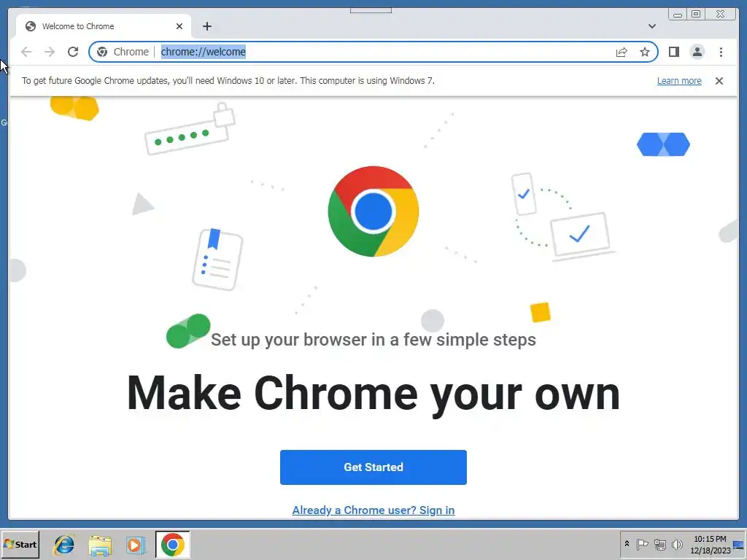747x560 pixels.
Task: Close the Welcome to Chrome tab
Action: (x=179, y=26)
